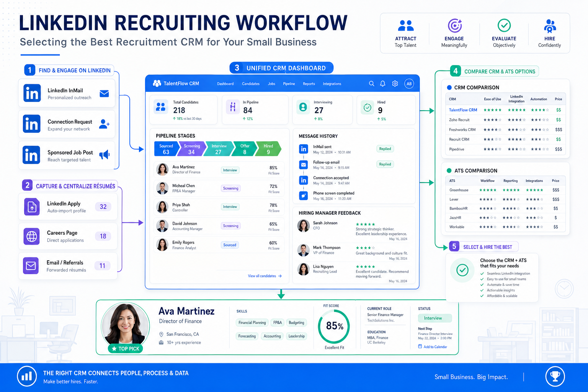Click the TOP PICK badge
Viewport: 588px width, 392px height.
[x=125, y=349]
